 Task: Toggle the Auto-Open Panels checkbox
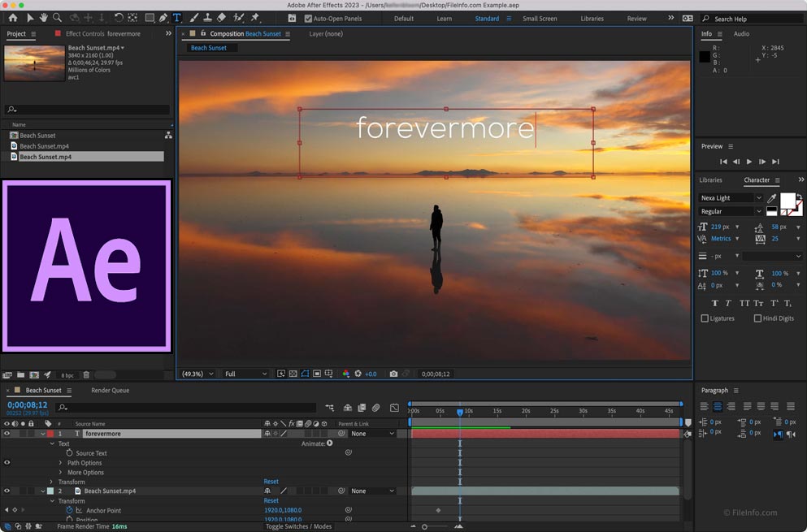coord(308,19)
